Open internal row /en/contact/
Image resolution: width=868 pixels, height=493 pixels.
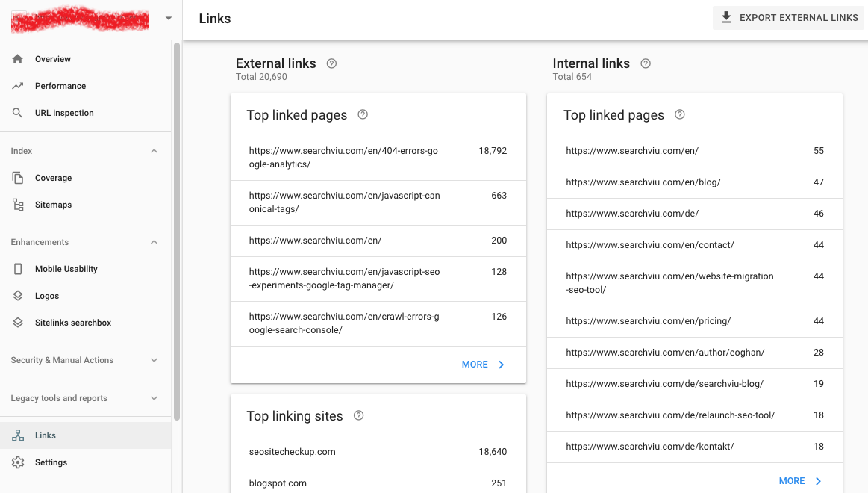(695, 245)
